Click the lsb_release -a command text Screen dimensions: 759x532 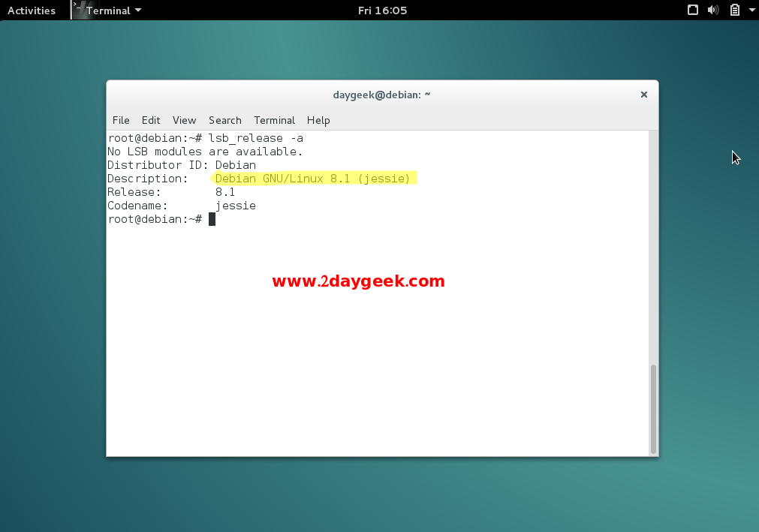256,138
